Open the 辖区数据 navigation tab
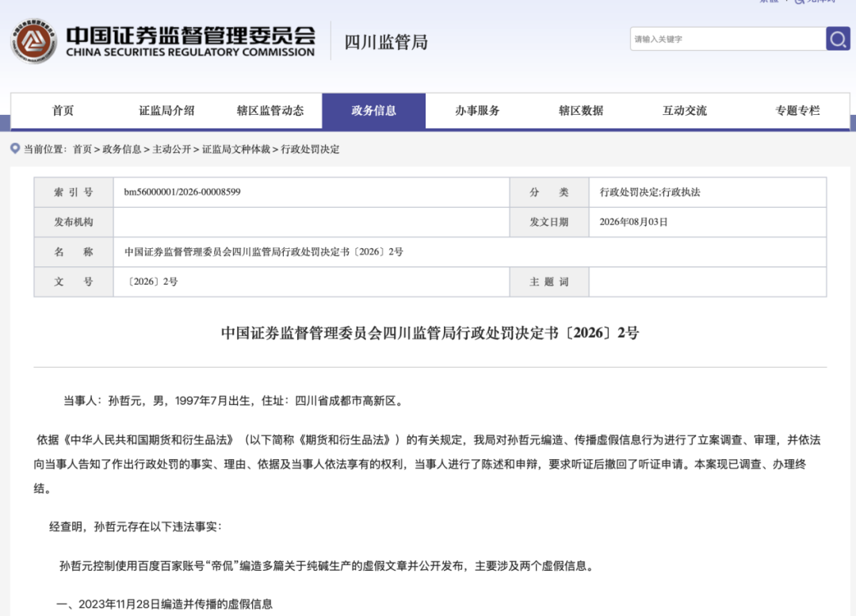Viewport: 856px width, 616px height. pos(581,111)
